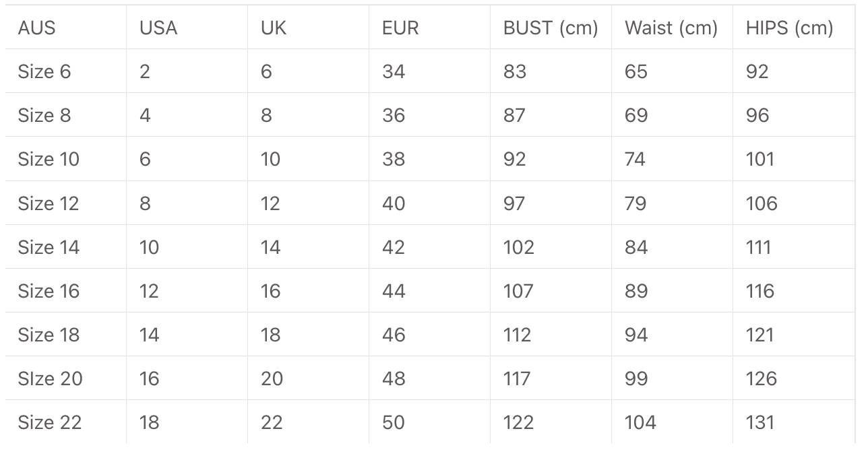Select the Size 20 row label
This screenshot has height=462, width=868.
[x=50, y=379]
